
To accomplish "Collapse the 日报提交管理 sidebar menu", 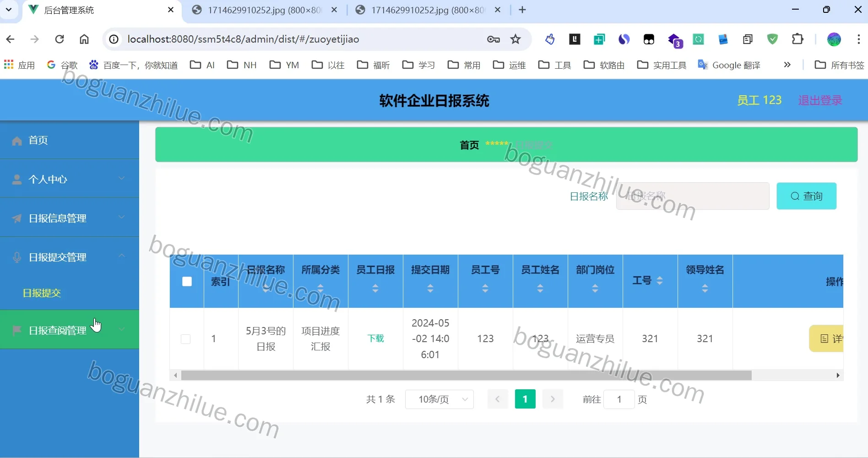I will (x=70, y=257).
